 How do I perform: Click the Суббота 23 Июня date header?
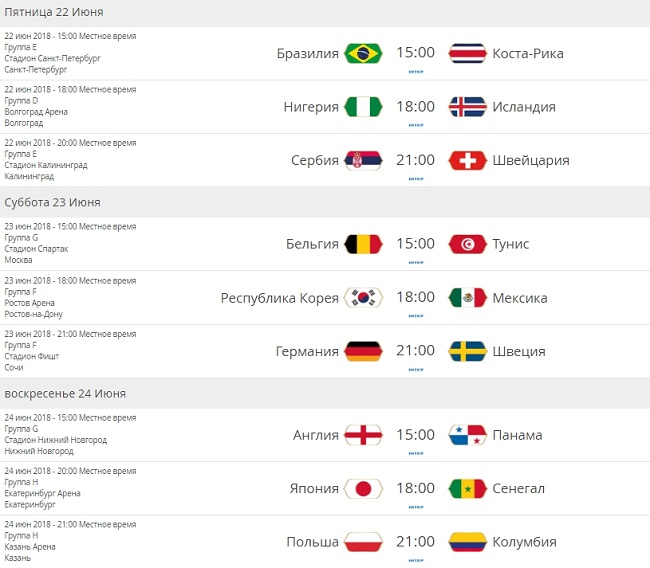pos(52,202)
